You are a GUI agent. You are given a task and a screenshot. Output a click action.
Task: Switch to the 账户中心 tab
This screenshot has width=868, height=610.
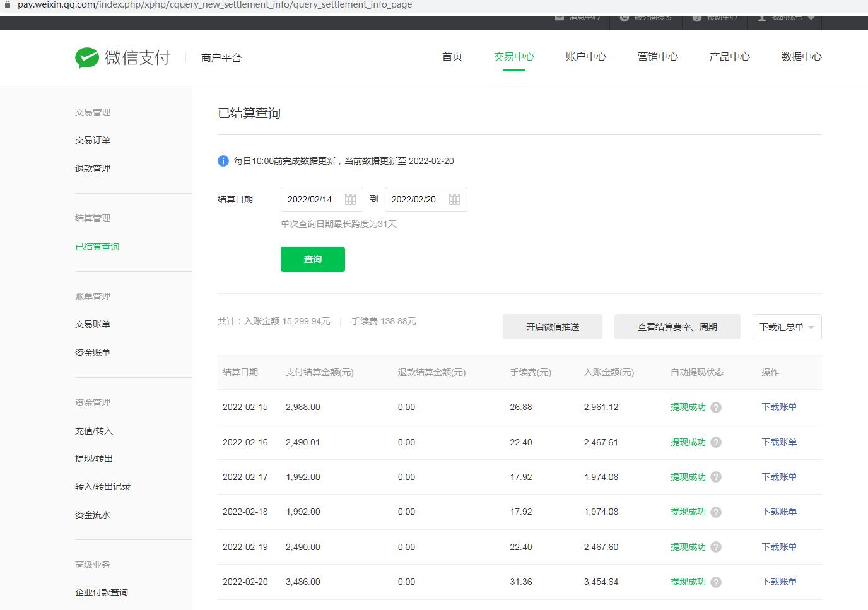[x=585, y=57]
